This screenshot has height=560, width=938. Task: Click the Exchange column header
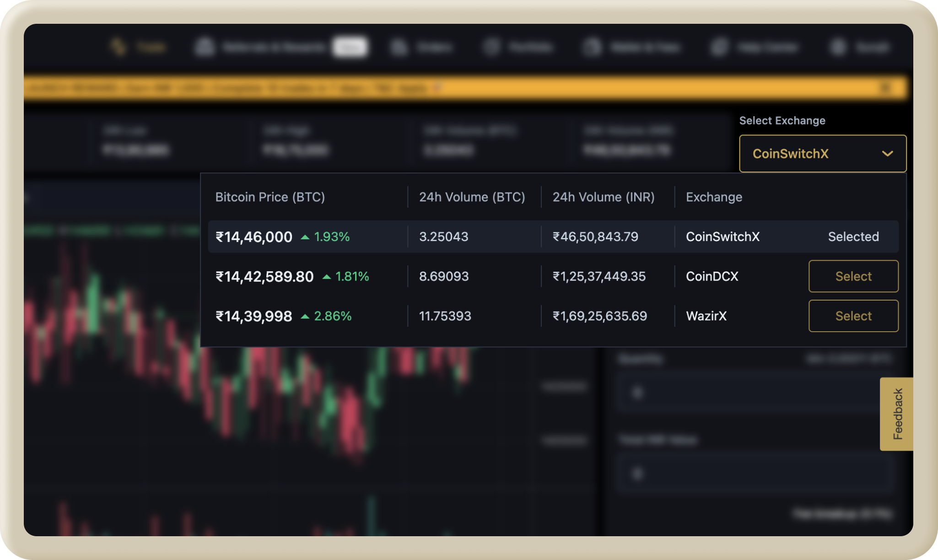tap(714, 197)
